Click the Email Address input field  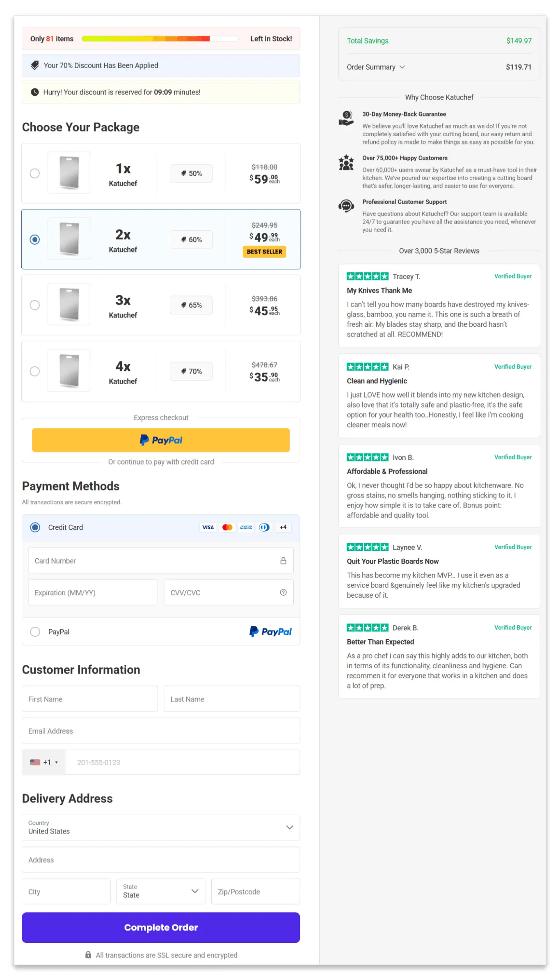click(x=161, y=731)
